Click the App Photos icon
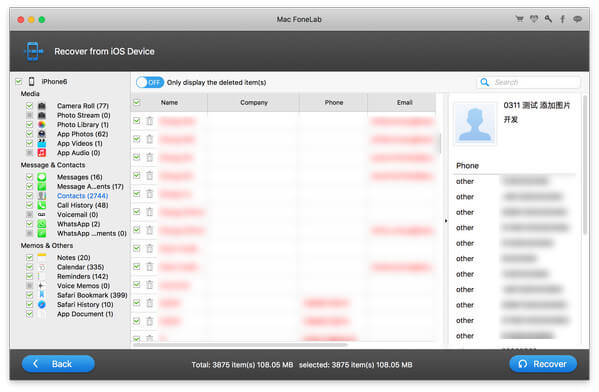 point(42,134)
